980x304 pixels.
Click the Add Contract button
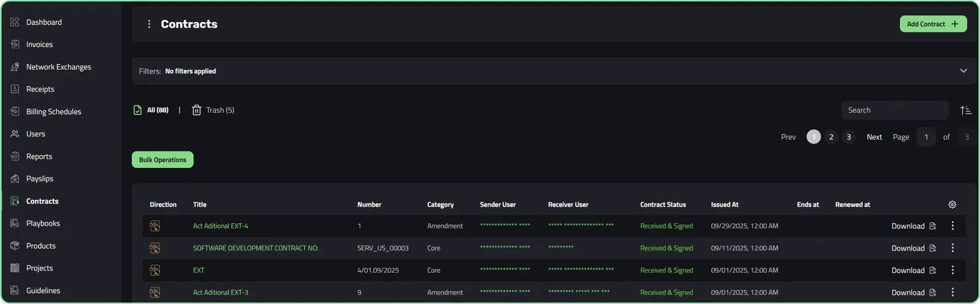pyautogui.click(x=933, y=24)
